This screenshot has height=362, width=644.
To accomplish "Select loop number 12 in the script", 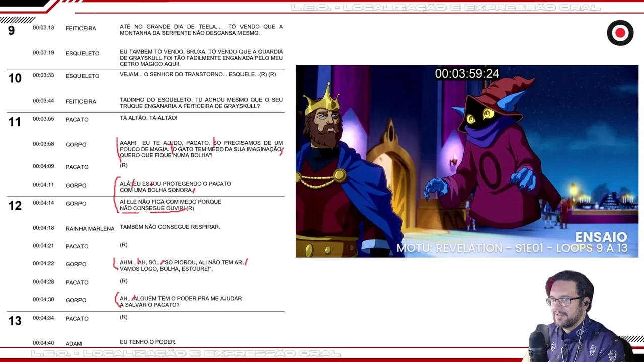I will 15,205.
